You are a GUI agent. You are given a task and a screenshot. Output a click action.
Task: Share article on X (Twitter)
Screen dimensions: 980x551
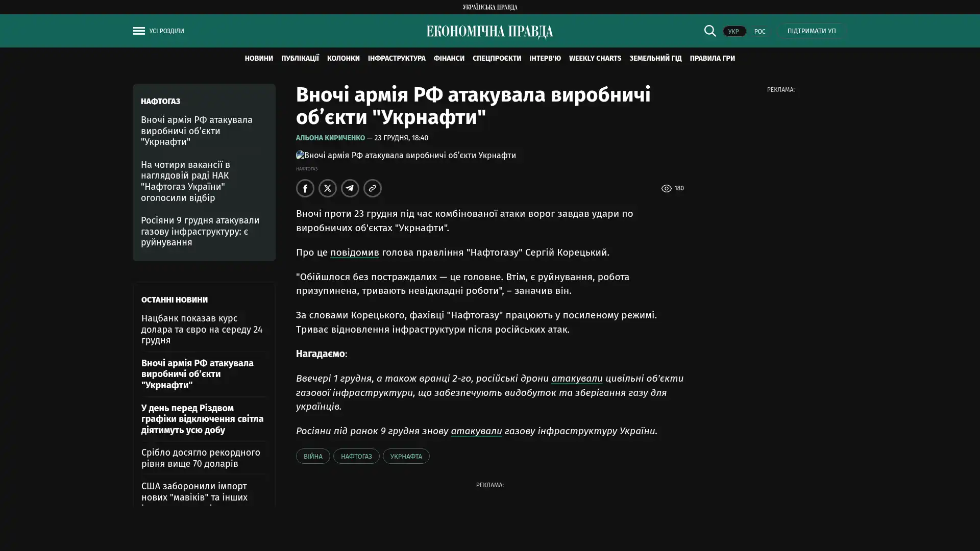coord(328,188)
